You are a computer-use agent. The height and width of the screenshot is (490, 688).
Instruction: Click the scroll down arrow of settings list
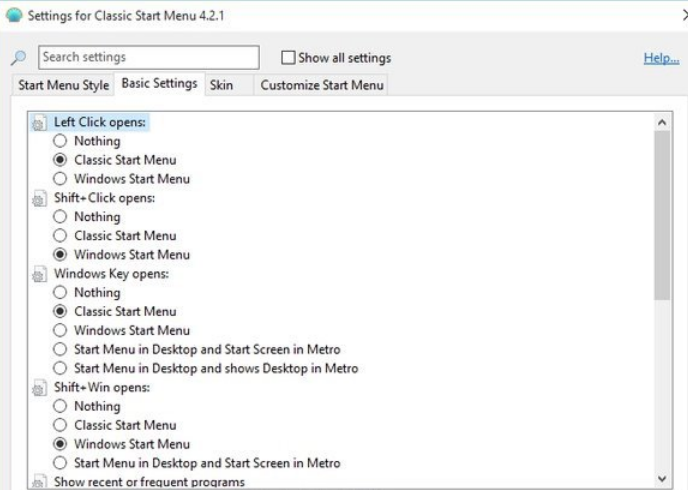pos(662,479)
